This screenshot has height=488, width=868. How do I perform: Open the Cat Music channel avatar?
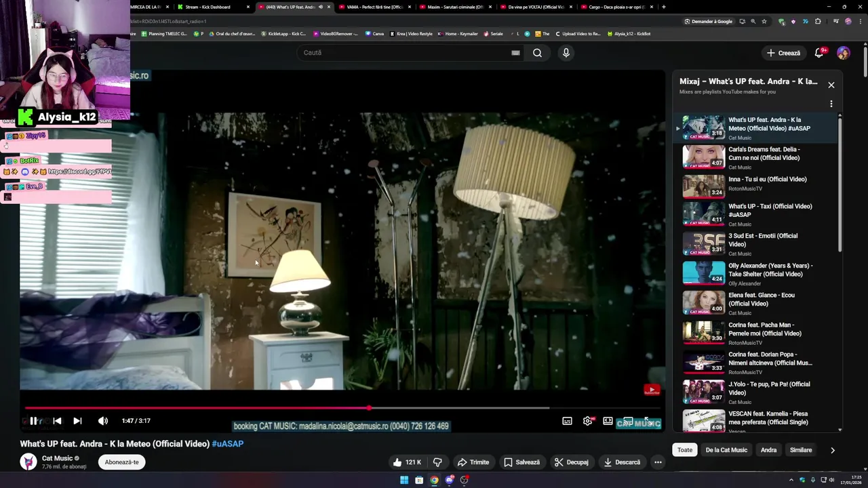[x=28, y=462]
